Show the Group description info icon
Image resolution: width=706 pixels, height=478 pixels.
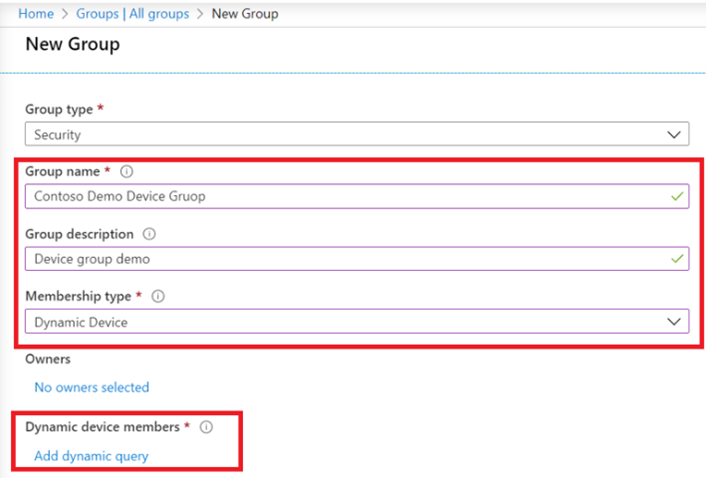click(149, 234)
